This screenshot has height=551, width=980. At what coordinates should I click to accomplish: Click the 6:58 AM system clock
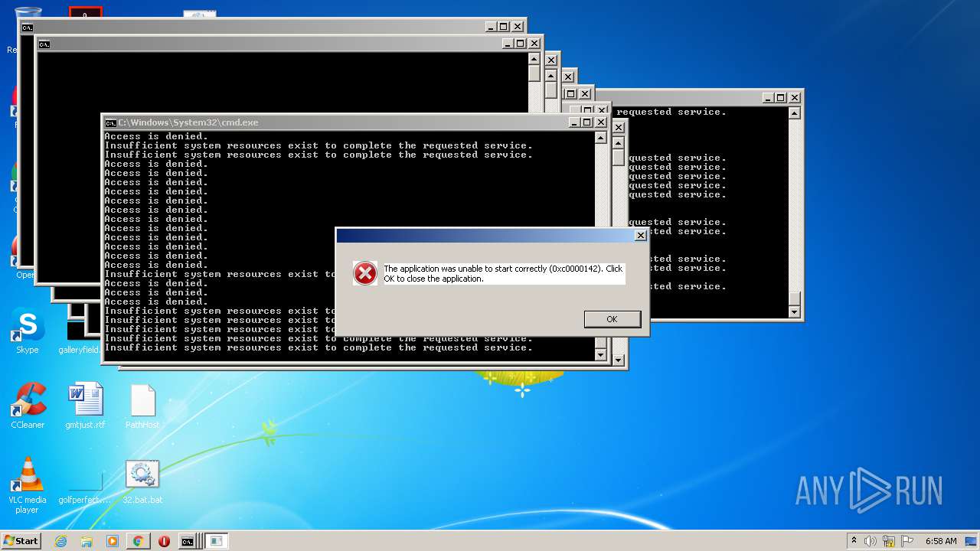click(941, 541)
